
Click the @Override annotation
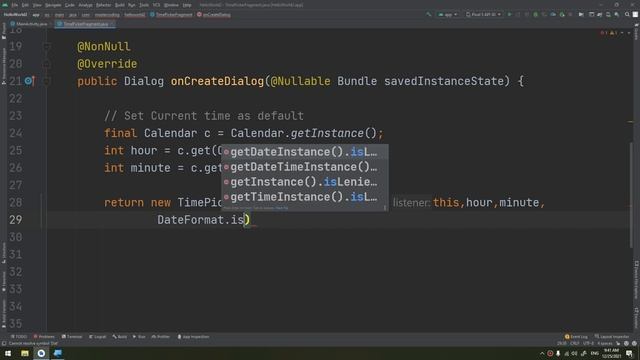[x=107, y=64]
